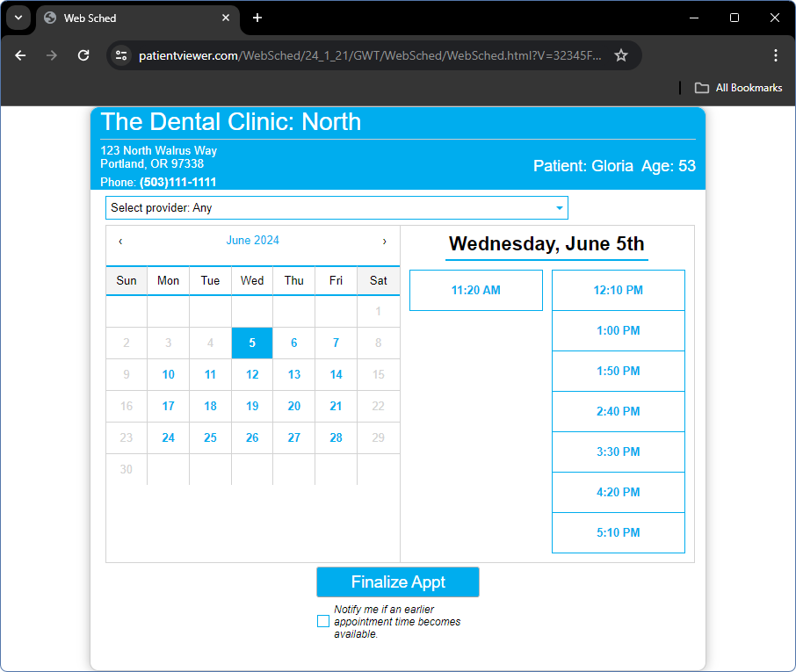The image size is (796, 672).
Task: Go to previous month in calendar
Action: pos(120,242)
